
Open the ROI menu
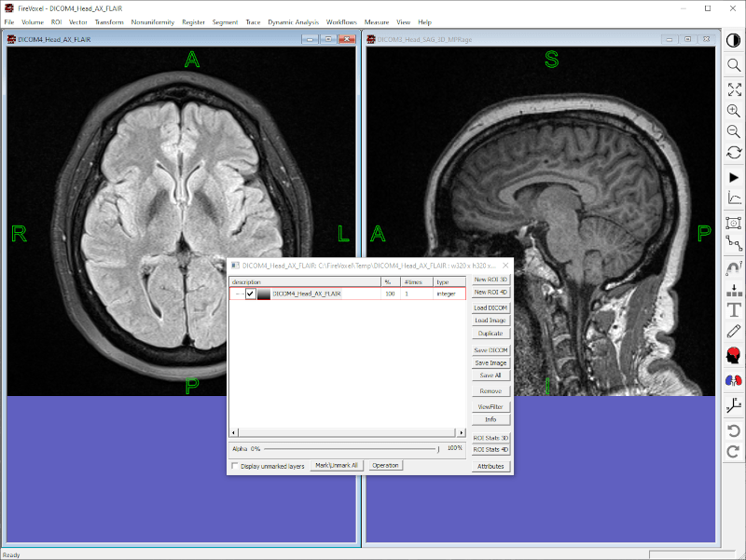56,21
